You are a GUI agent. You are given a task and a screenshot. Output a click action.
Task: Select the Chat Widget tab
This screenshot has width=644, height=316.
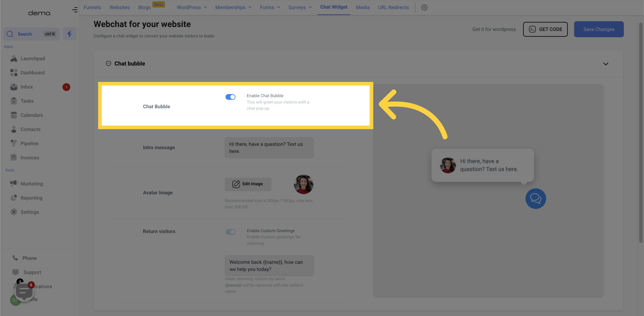(x=334, y=7)
